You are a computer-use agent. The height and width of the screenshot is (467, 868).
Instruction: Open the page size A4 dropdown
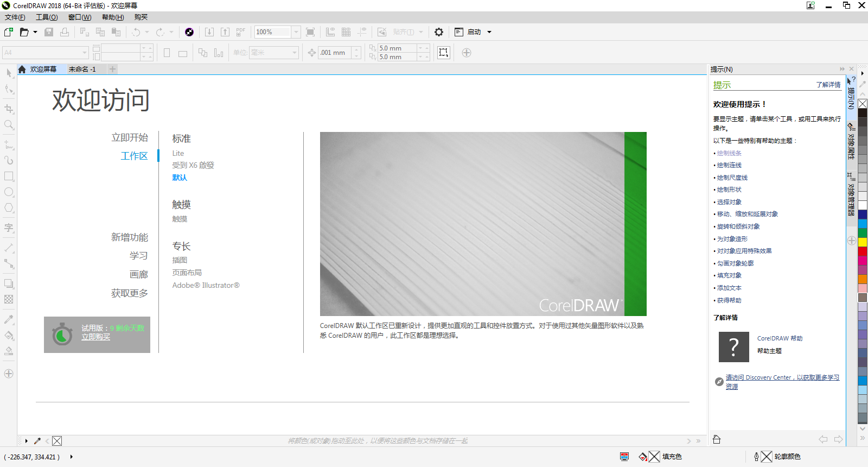(x=85, y=53)
